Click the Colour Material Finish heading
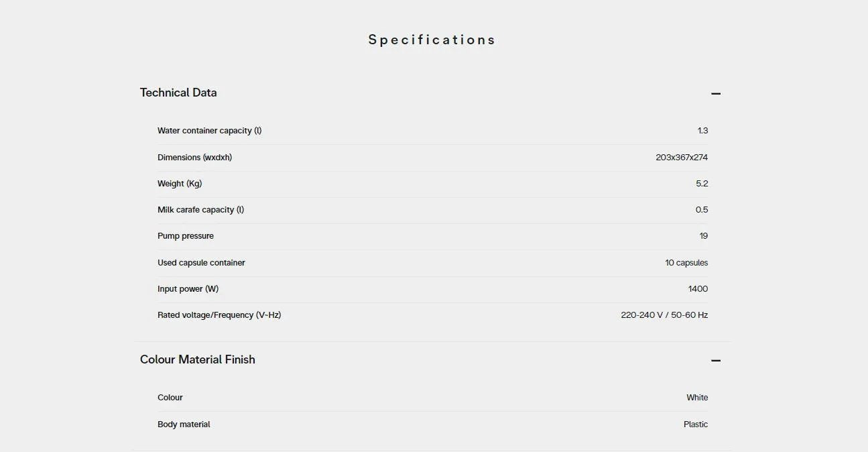 click(x=198, y=359)
